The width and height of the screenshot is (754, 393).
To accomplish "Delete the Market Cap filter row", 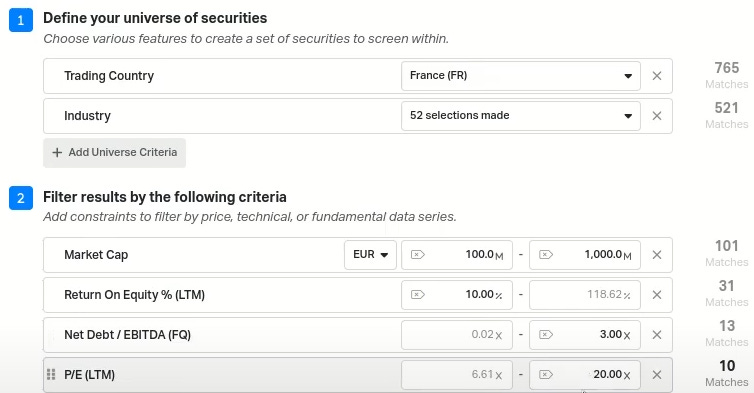I will (657, 255).
